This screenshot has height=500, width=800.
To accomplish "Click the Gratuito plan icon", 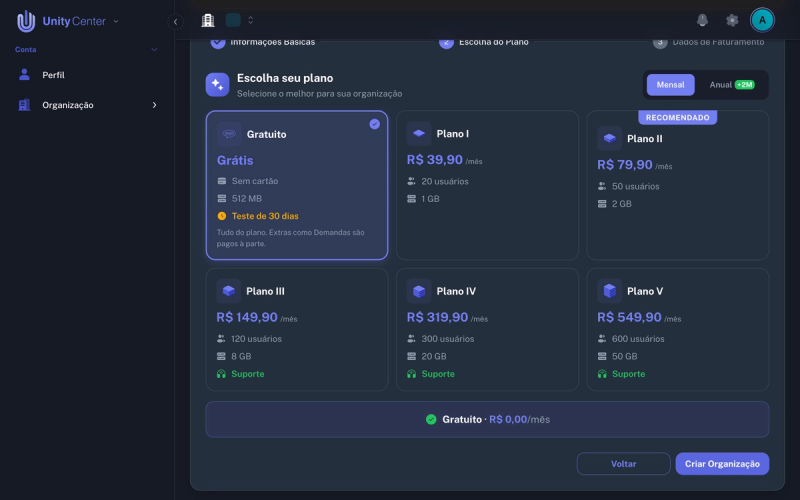I will 229,134.
